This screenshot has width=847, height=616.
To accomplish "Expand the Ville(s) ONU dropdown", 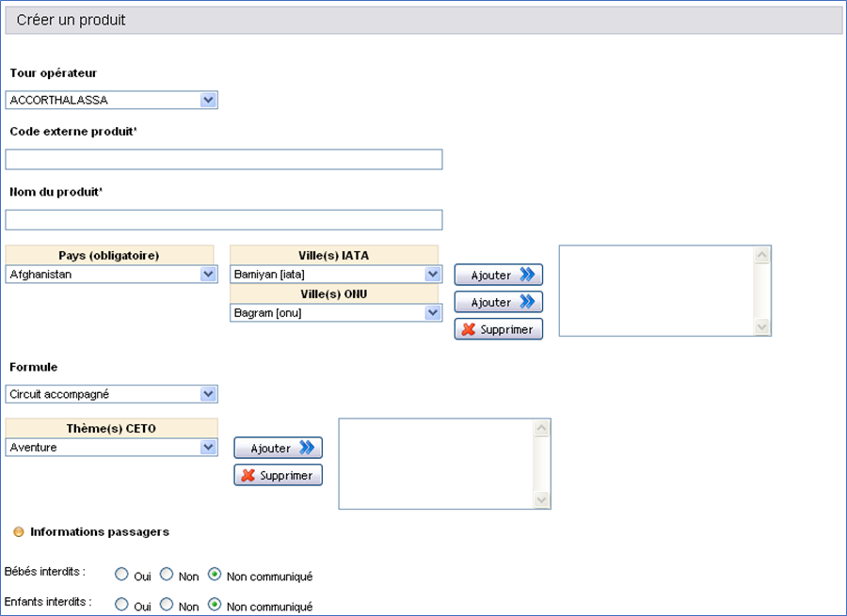I will click(x=432, y=313).
